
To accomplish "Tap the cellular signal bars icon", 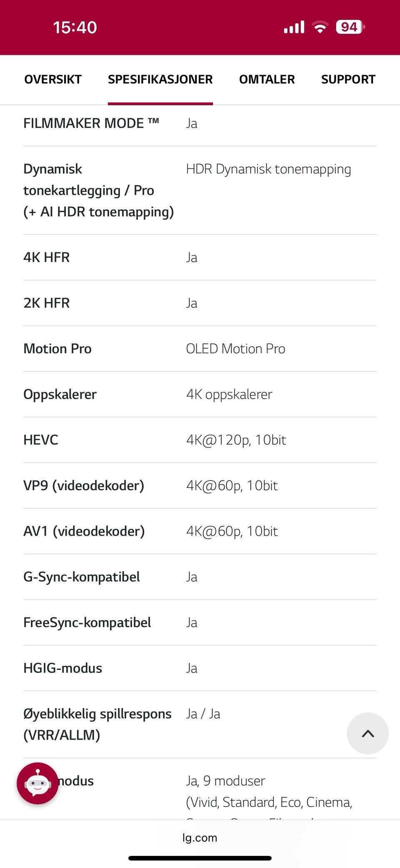I will pyautogui.click(x=294, y=27).
